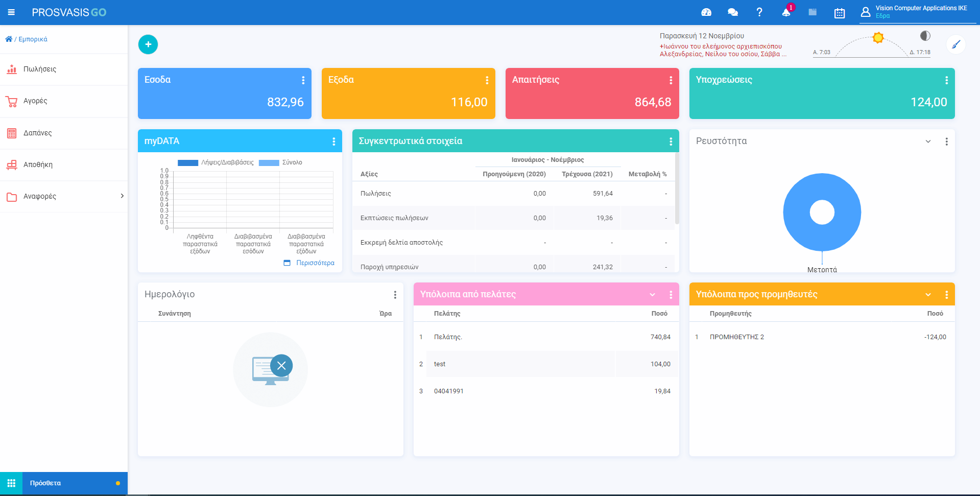Select customer row test 104,00
Viewport: 980px width, 496px height.
(x=546, y=364)
